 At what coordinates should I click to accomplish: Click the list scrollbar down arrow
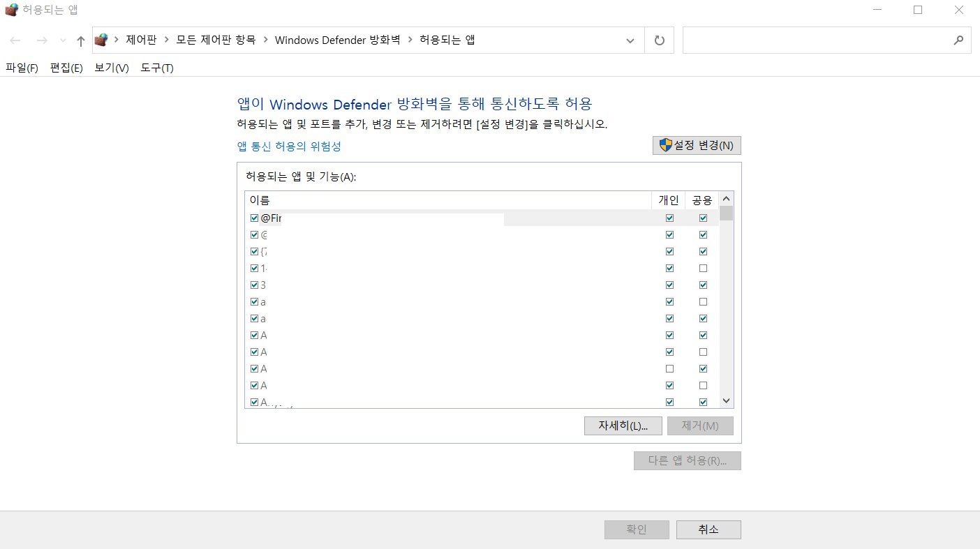click(727, 401)
